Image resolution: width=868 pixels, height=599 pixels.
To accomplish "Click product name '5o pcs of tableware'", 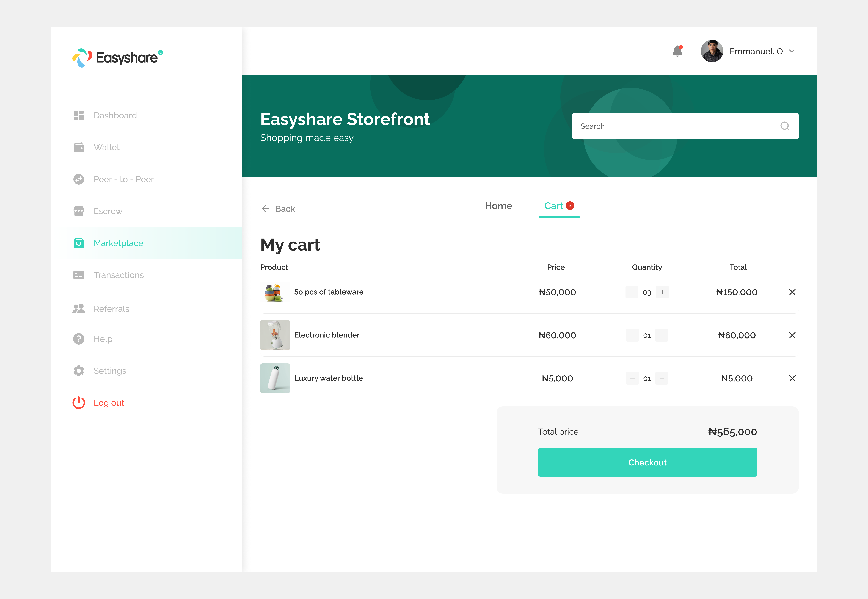I will (329, 292).
